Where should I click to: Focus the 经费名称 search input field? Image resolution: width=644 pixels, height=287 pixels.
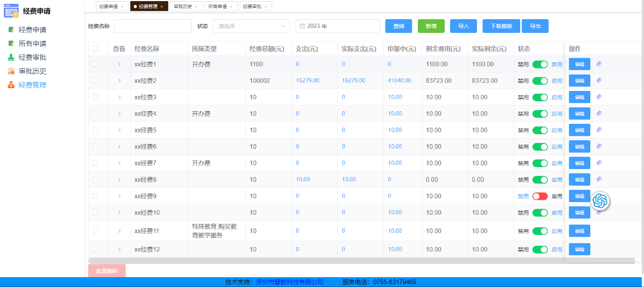[x=153, y=26]
